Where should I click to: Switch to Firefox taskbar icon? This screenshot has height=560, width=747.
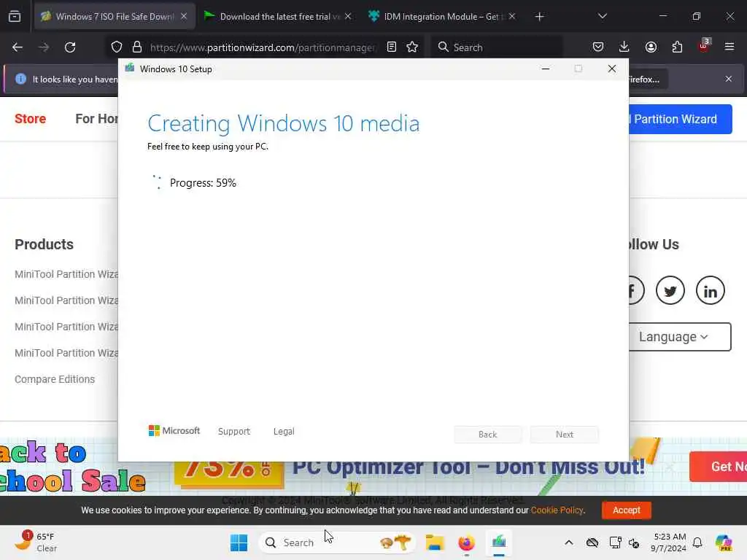pyautogui.click(x=466, y=542)
